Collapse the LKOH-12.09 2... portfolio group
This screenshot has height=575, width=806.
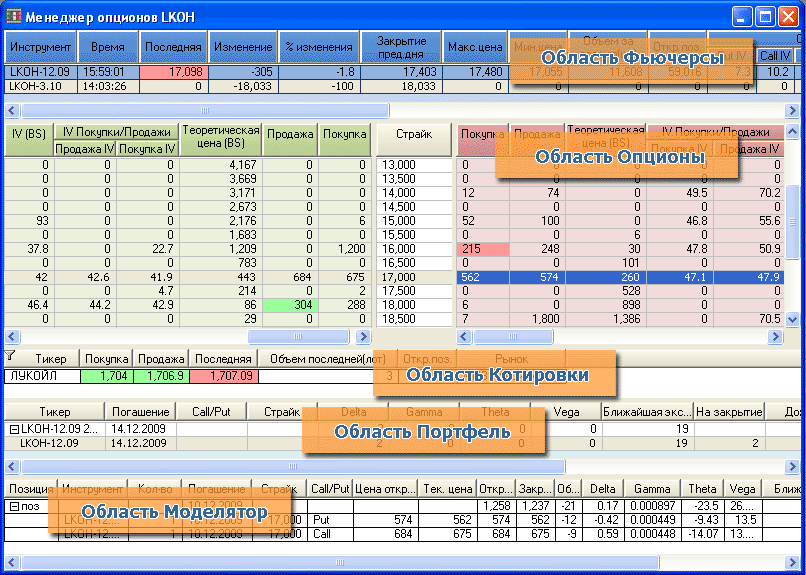[x=14, y=430]
